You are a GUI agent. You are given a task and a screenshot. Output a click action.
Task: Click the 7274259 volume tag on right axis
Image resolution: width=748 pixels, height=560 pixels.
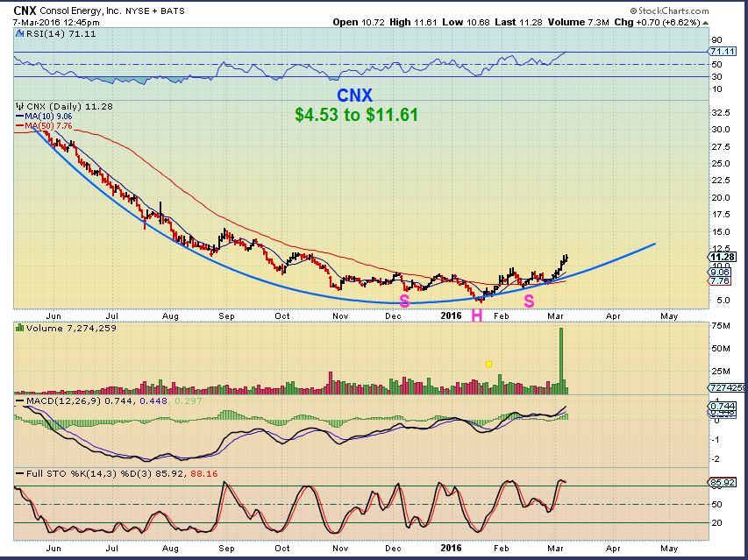pos(727,388)
